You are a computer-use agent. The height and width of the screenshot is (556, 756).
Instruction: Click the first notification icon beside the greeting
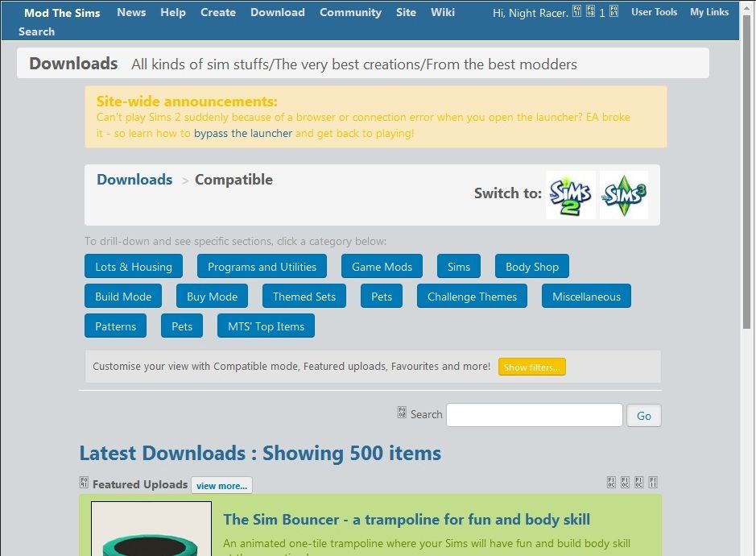point(576,12)
